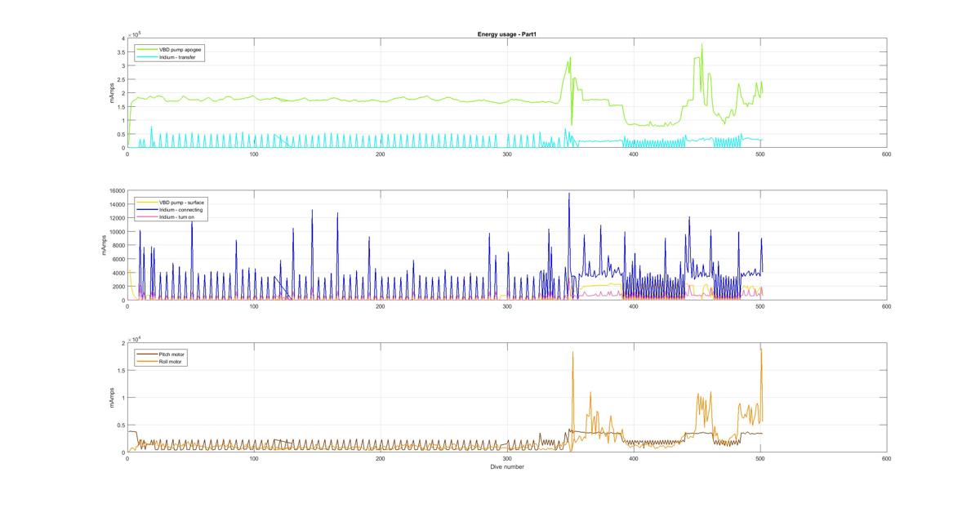This screenshot has width=980, height=508.
Task: Click the "2.5" y-axis tick label
Action: (120, 79)
